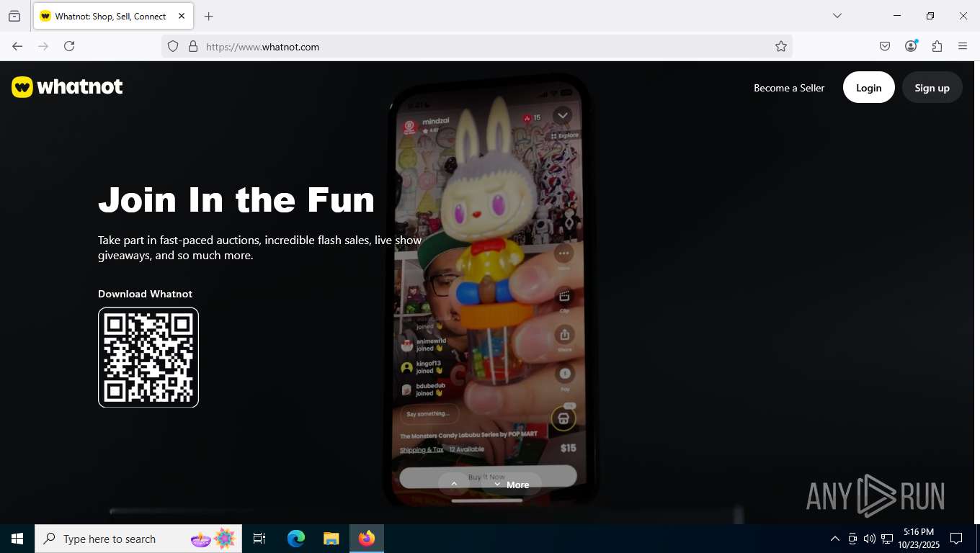The image size is (980, 553).
Task: Show site security info via padlock icon
Action: pos(193,46)
